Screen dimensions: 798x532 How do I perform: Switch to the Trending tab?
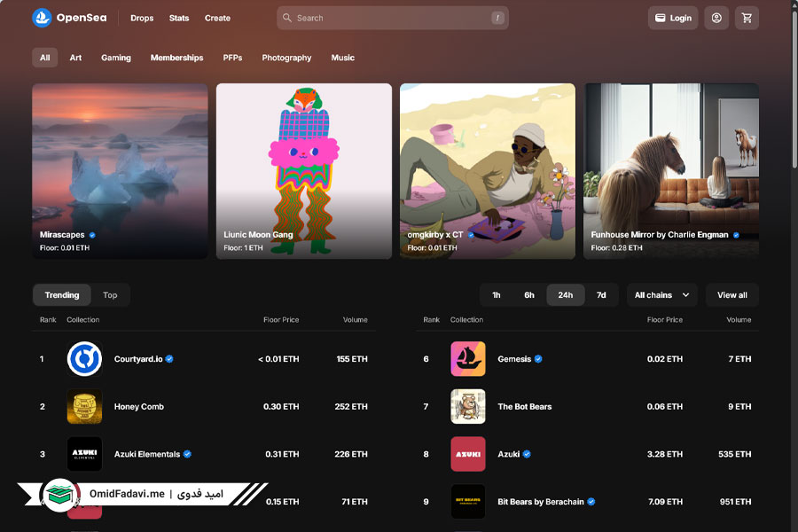(62, 294)
